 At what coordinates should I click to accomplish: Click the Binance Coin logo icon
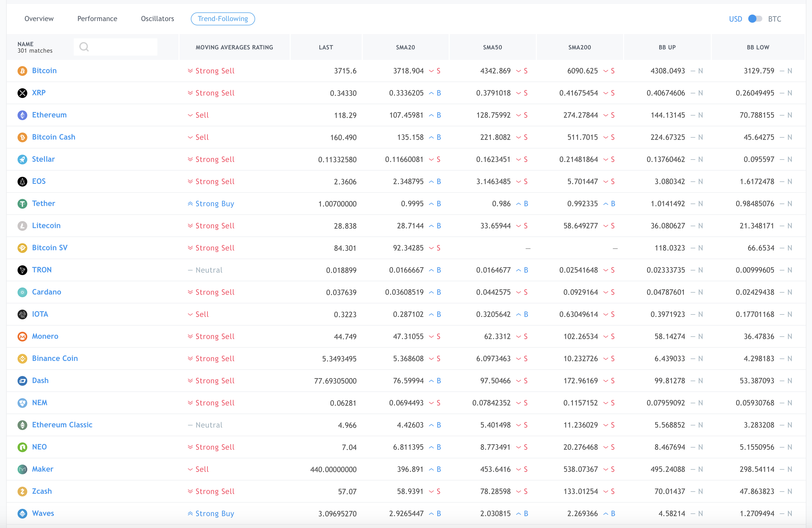tap(22, 359)
